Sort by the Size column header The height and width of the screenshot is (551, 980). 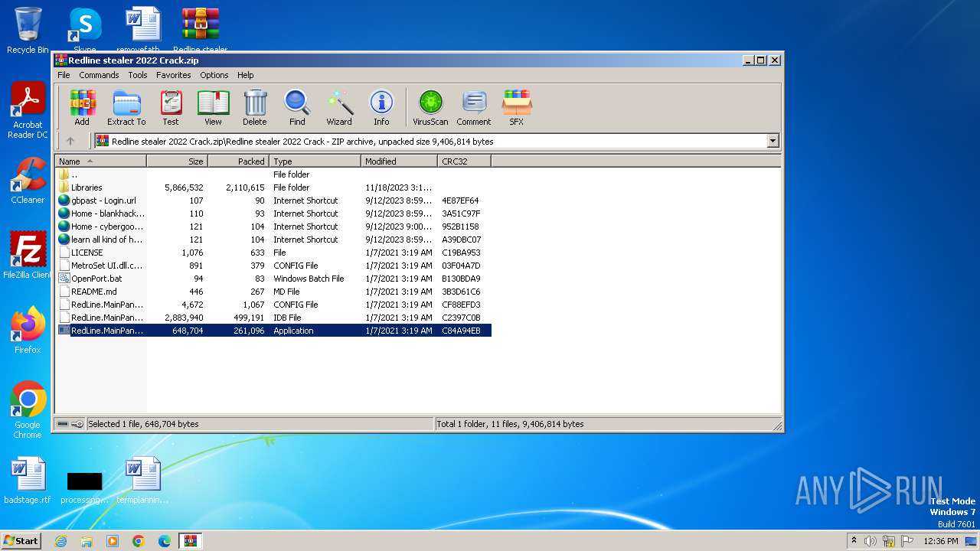point(178,161)
